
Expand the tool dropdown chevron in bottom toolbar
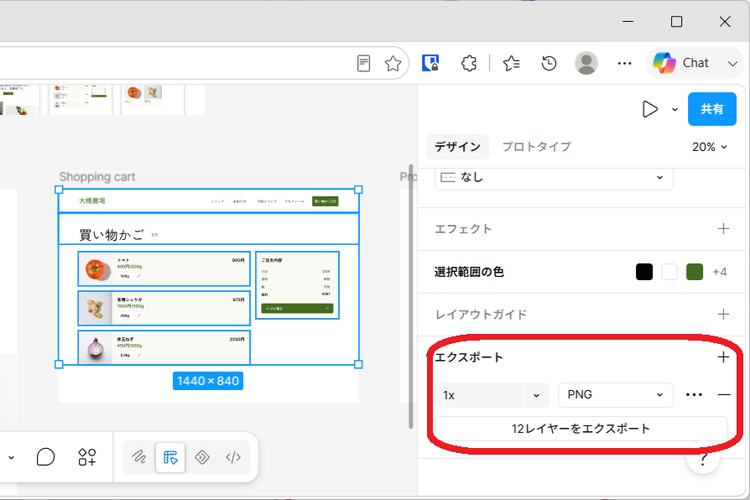11,458
